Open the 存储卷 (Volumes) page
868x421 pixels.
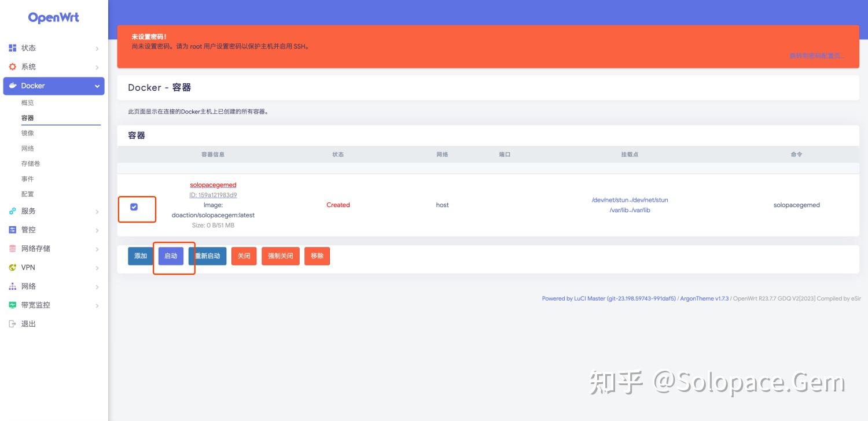(x=31, y=163)
